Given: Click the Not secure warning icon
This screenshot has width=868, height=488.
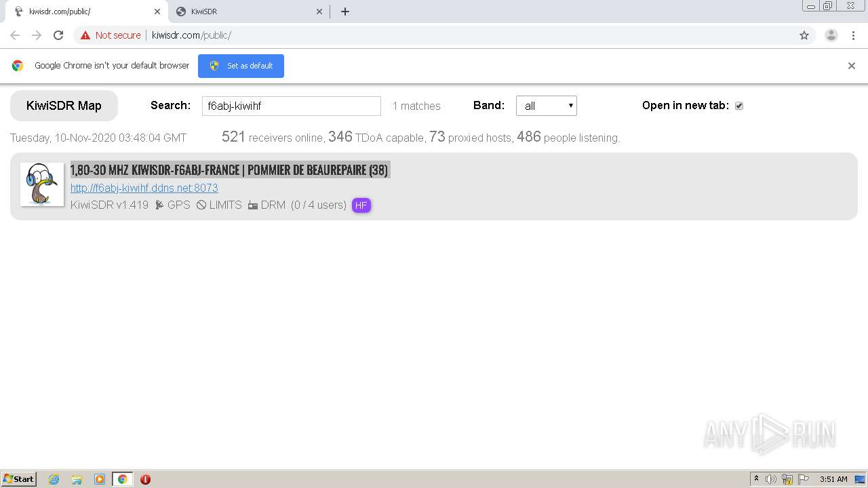Looking at the screenshot, I should click(x=85, y=35).
